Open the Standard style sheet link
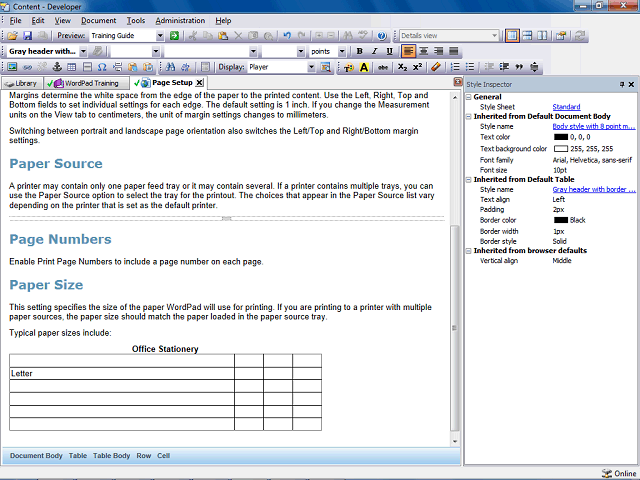 tap(566, 107)
